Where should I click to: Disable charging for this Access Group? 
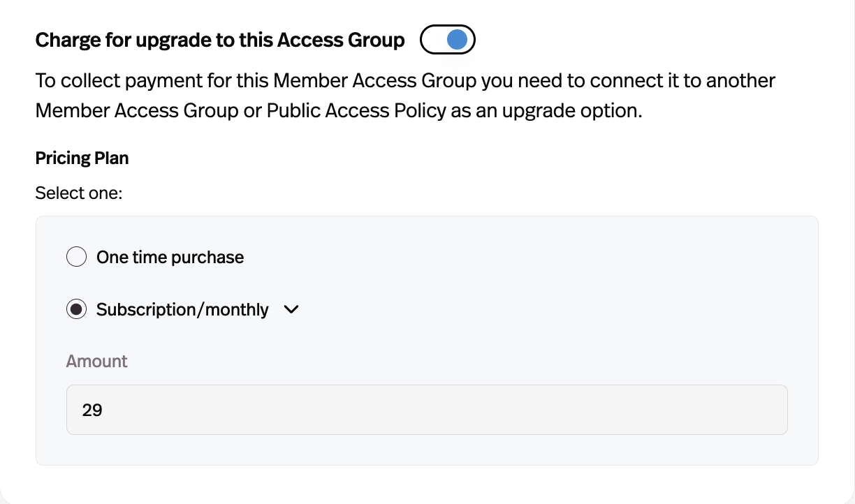click(x=448, y=40)
